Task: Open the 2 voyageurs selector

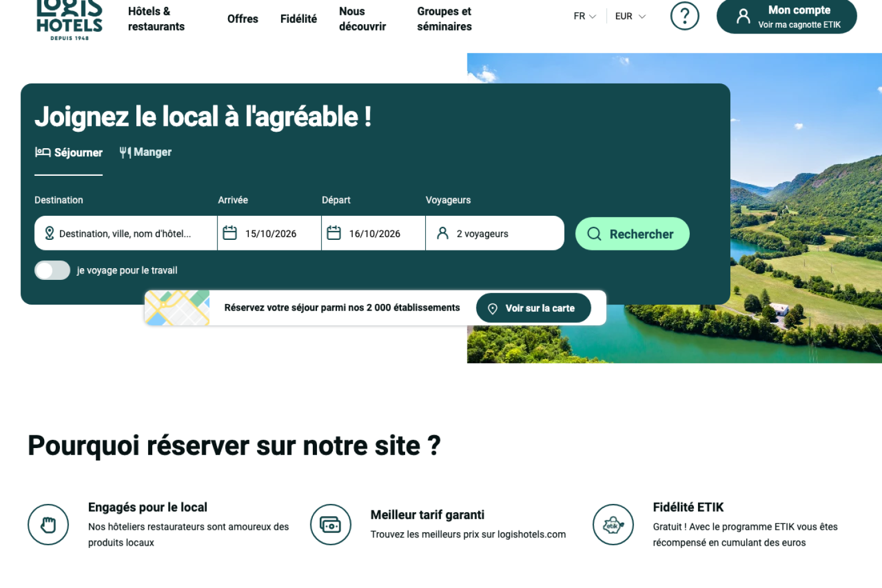Action: pos(495,233)
